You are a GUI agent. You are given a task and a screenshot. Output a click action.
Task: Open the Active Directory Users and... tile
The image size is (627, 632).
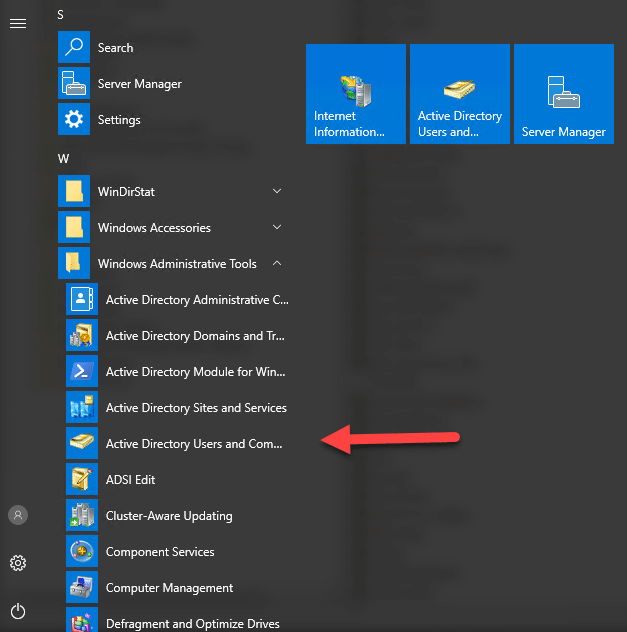click(460, 94)
